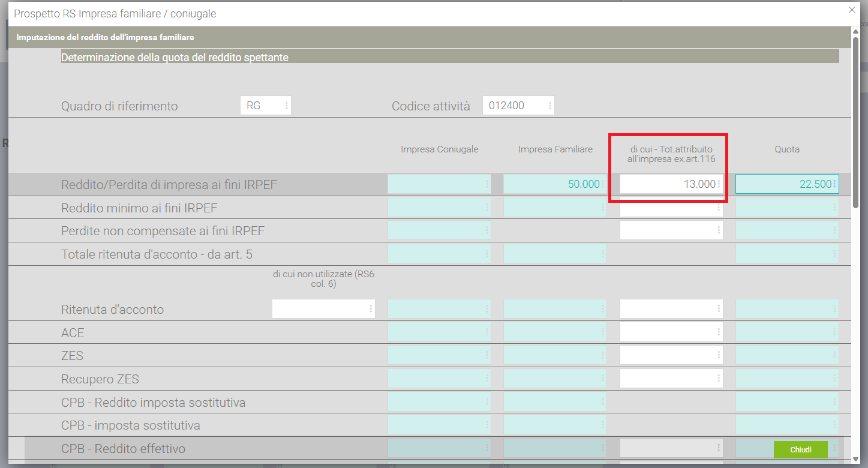Click the Totale ritenuta d'acconto Quota field
Viewport: 868px width, 468px height.
tap(787, 254)
